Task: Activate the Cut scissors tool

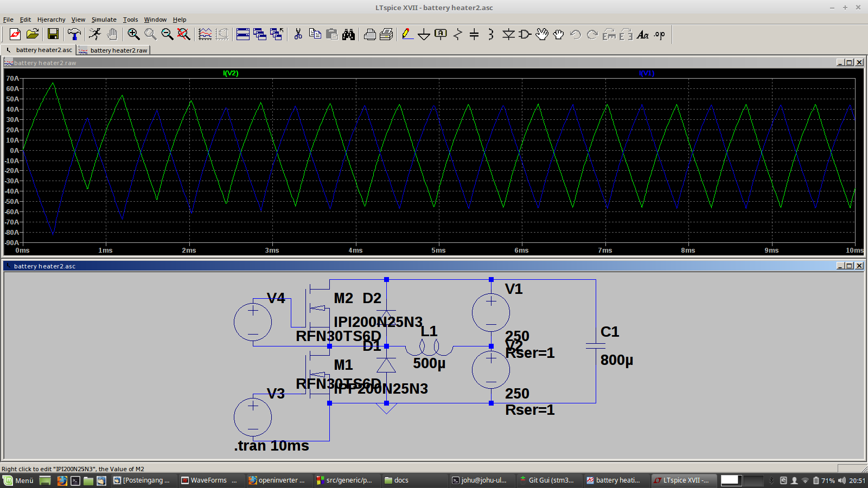Action: (298, 35)
